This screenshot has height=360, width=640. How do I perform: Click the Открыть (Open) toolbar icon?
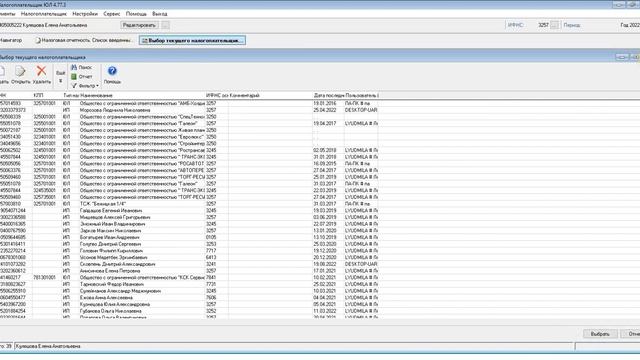[20, 72]
